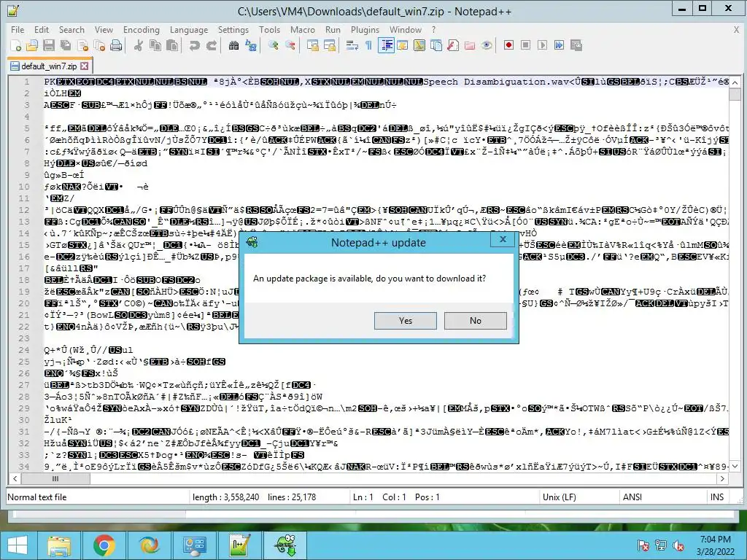This screenshot has height=560, width=747.
Task: Close the default_win7.zip tab via red X
Action: 85,66
